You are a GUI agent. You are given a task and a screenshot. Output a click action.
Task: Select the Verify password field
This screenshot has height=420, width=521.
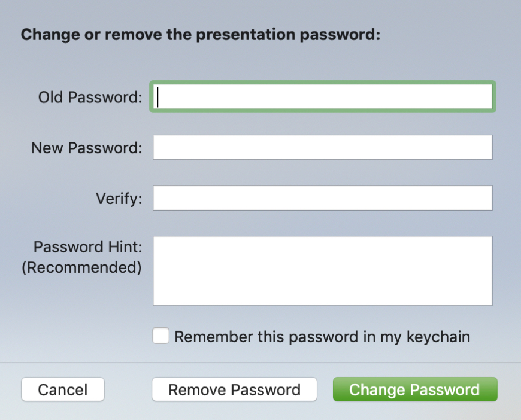pyautogui.click(x=322, y=198)
